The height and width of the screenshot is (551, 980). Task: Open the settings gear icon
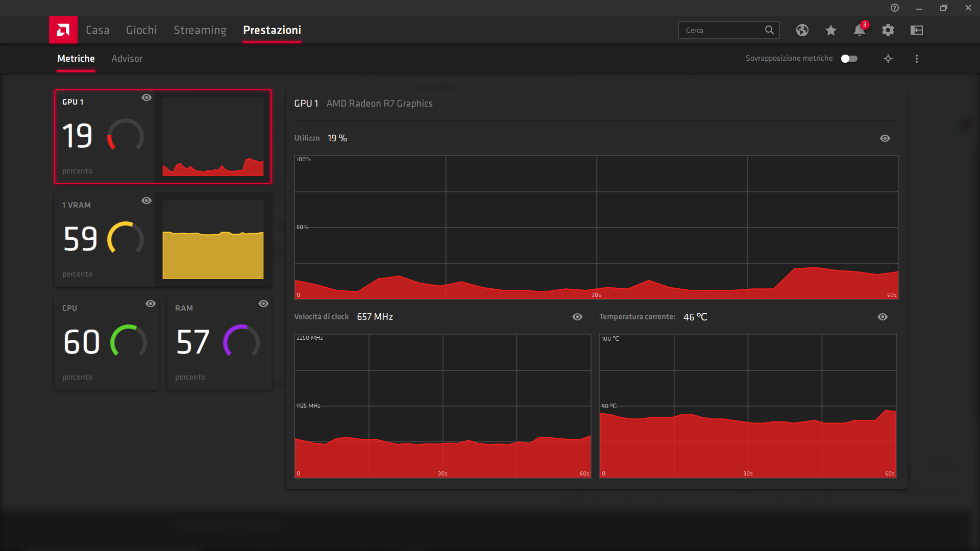point(888,30)
